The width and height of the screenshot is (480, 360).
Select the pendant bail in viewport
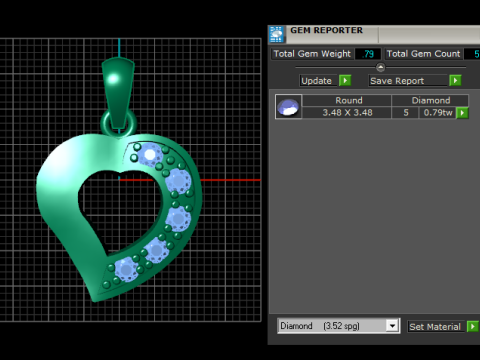(x=118, y=92)
